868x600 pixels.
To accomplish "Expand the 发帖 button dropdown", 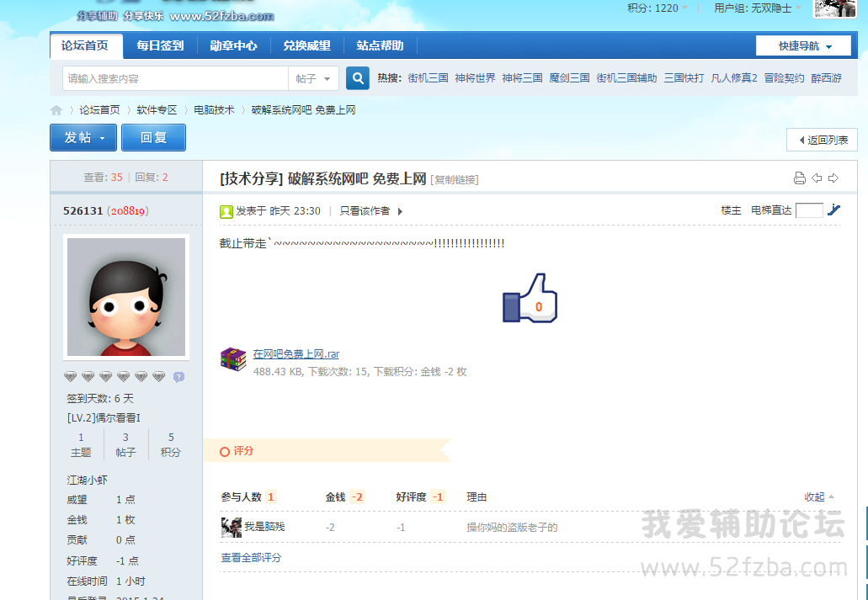I will 102,138.
